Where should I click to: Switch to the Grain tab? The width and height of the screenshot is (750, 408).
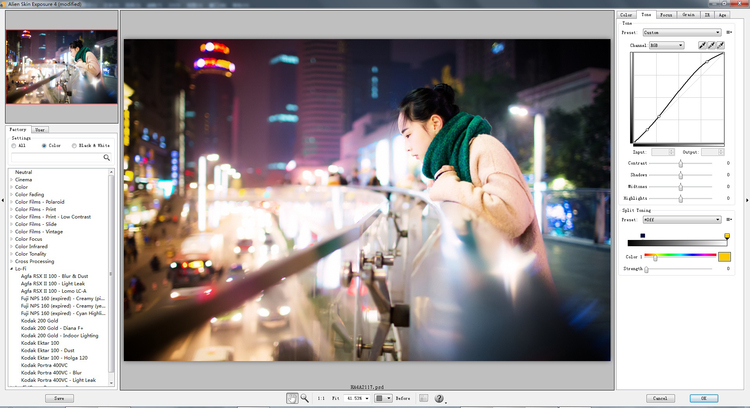tap(688, 15)
